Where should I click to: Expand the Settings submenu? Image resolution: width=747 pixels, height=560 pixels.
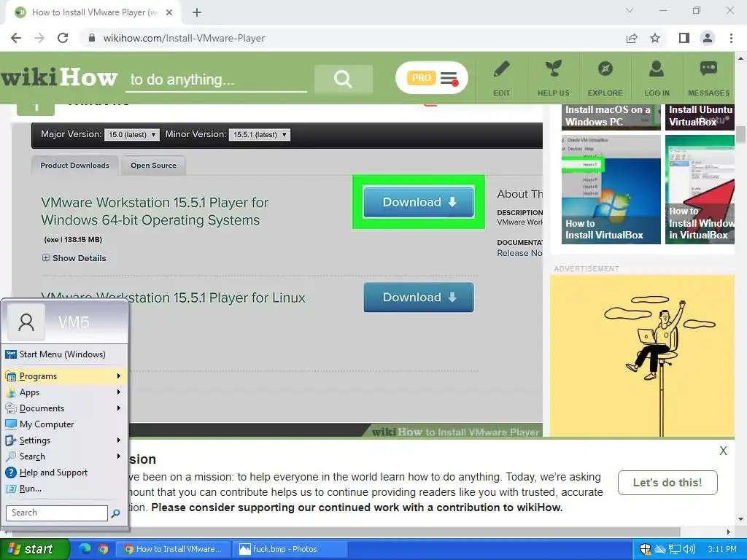coord(65,440)
